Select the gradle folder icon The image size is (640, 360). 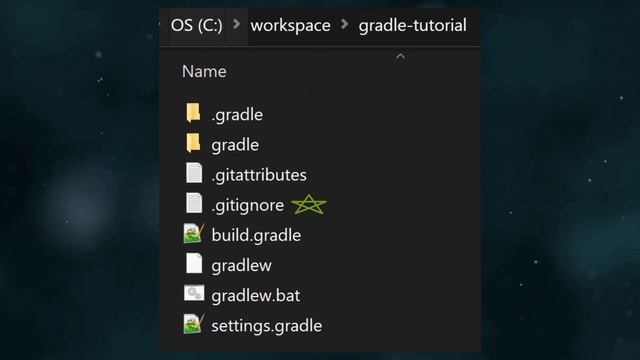coord(193,143)
